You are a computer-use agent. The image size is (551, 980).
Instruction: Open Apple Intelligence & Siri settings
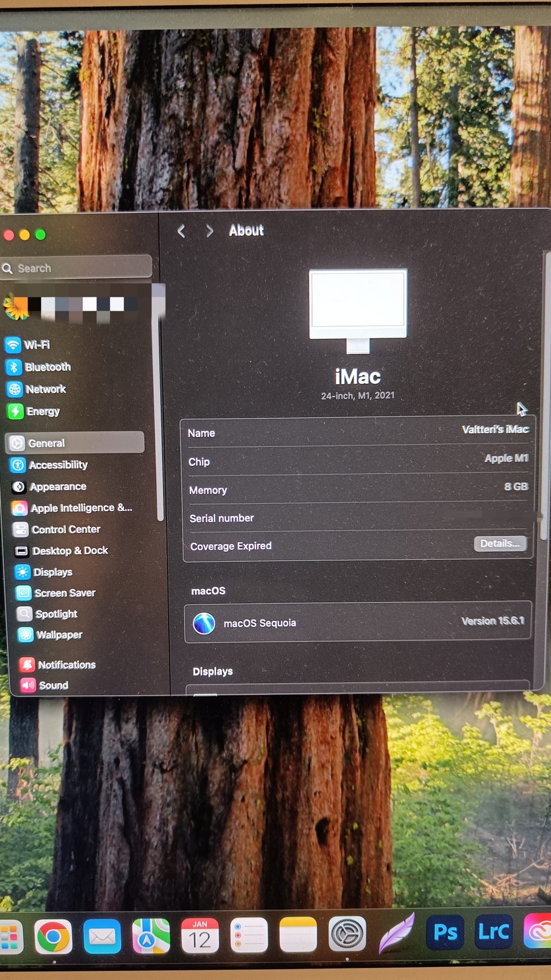coord(72,508)
